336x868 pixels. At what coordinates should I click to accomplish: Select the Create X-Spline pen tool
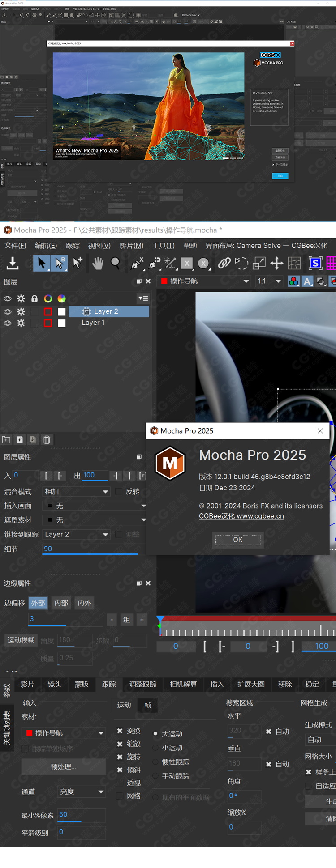(137, 263)
